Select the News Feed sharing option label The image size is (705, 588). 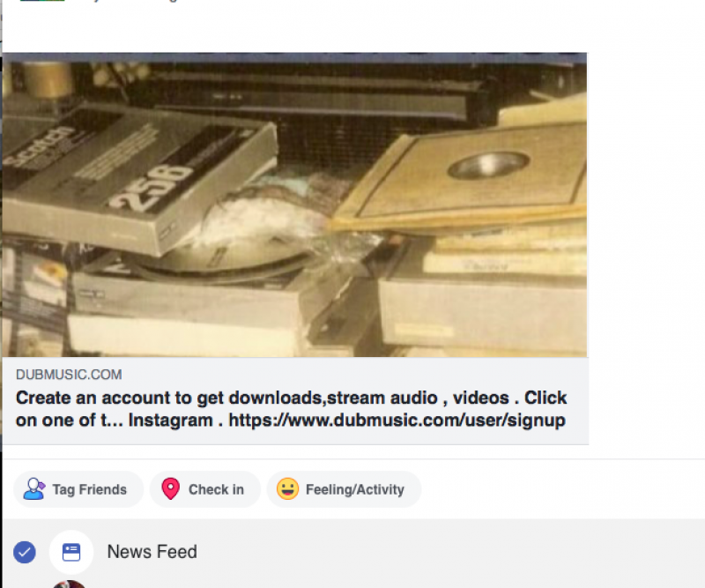152,552
